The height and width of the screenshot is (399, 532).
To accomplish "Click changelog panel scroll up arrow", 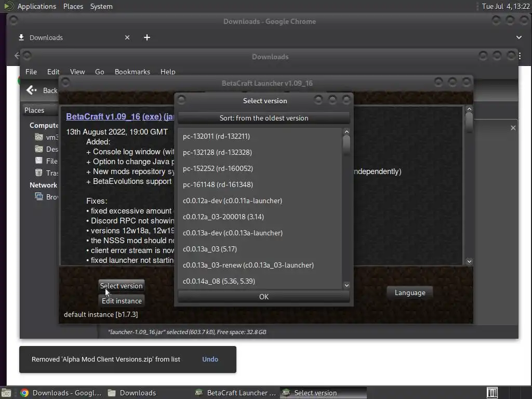I will tap(469, 109).
